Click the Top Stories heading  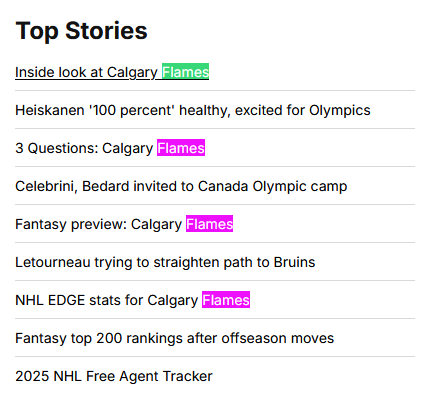pos(81,31)
